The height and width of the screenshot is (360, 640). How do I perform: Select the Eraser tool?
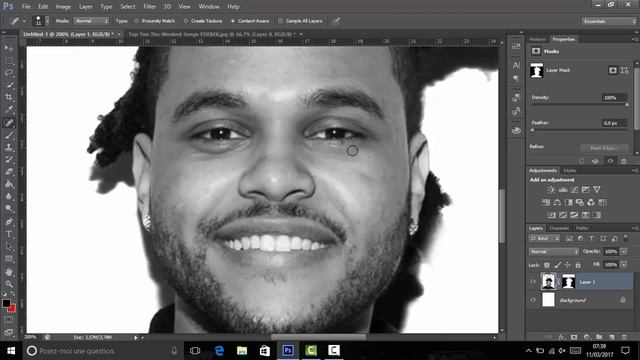(9, 172)
